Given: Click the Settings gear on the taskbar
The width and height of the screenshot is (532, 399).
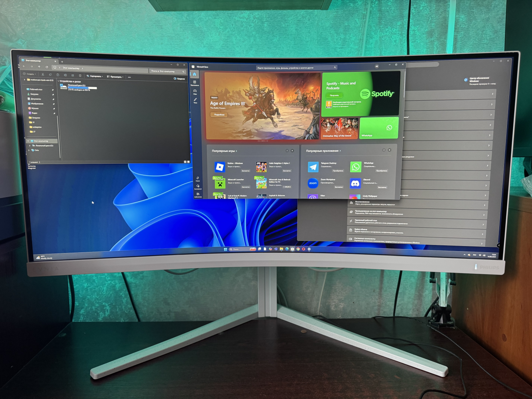Looking at the screenshot, I should (x=309, y=249).
